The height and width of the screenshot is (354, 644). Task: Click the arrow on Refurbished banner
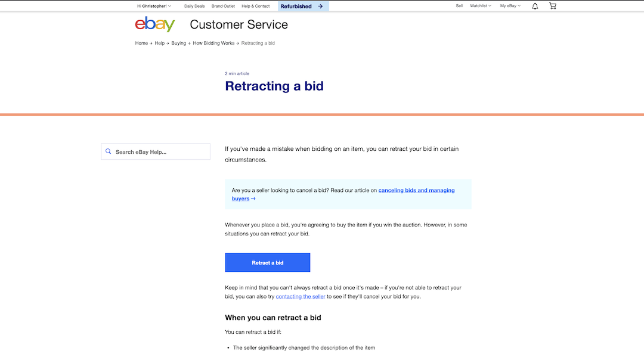(320, 6)
